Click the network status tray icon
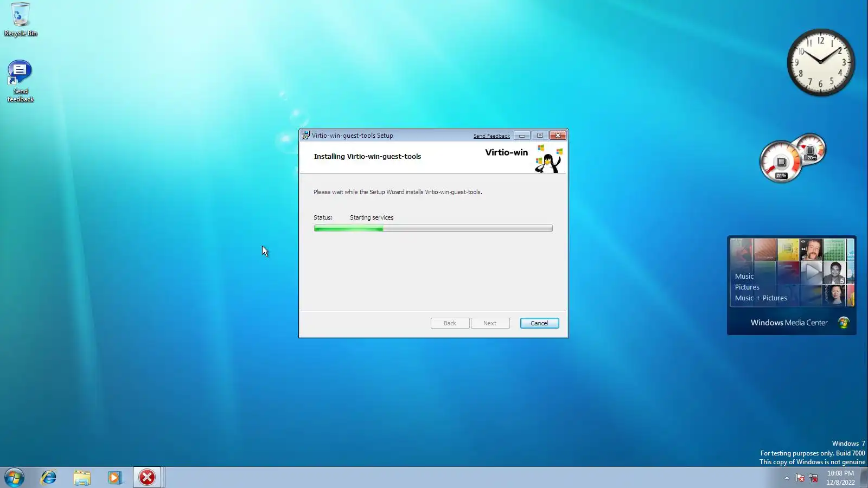Image resolution: width=868 pixels, height=488 pixels. (x=813, y=478)
